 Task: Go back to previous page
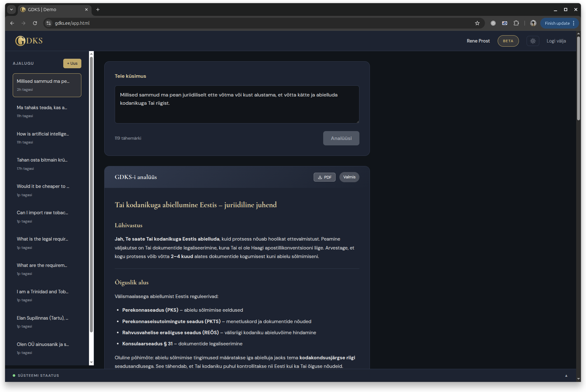12,23
